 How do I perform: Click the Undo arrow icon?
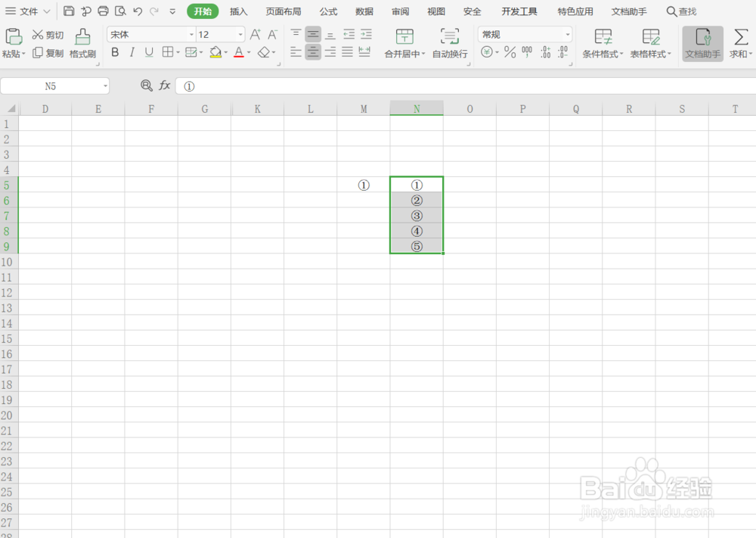click(x=138, y=11)
